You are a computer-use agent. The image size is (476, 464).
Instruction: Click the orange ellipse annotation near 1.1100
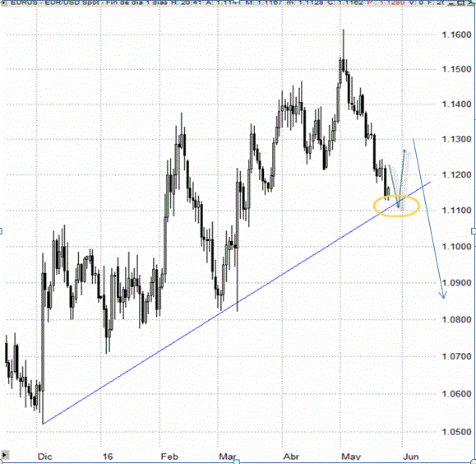point(396,206)
